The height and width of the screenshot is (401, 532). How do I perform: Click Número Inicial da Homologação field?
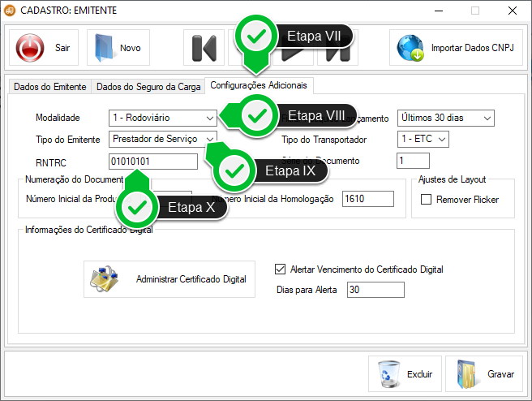click(x=368, y=199)
